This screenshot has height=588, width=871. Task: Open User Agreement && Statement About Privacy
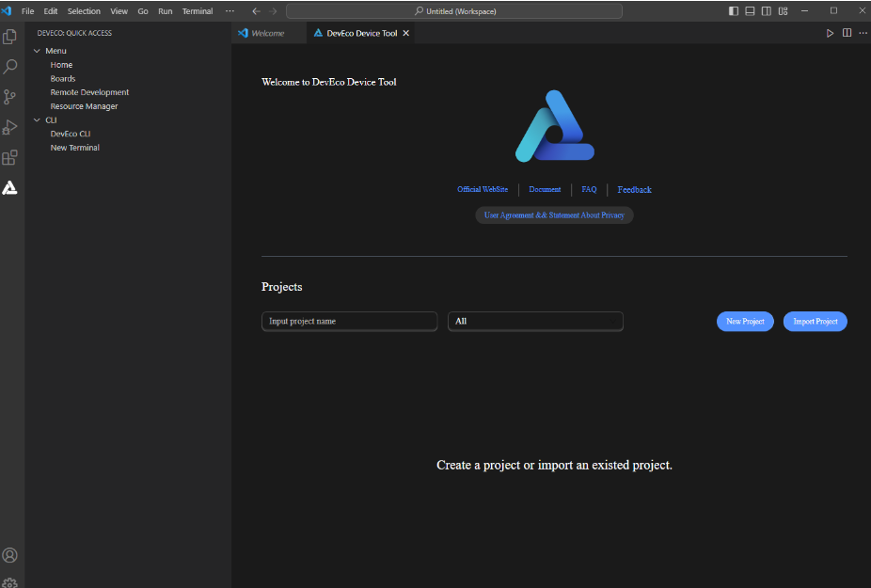coord(554,215)
